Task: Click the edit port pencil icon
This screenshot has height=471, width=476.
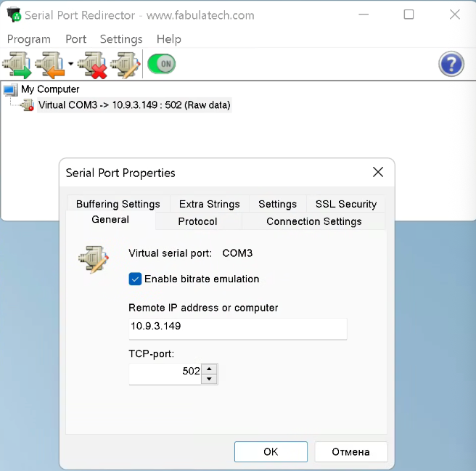Action: pos(126,65)
